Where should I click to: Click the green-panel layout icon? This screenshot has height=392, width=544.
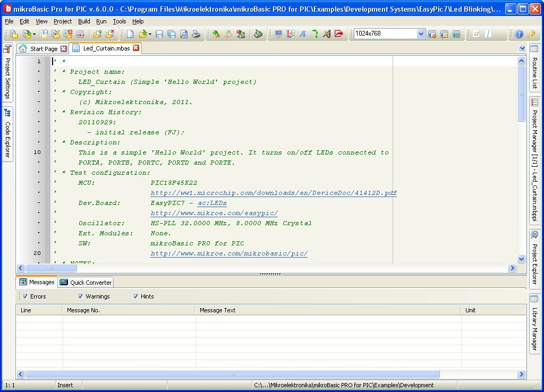[x=456, y=33]
